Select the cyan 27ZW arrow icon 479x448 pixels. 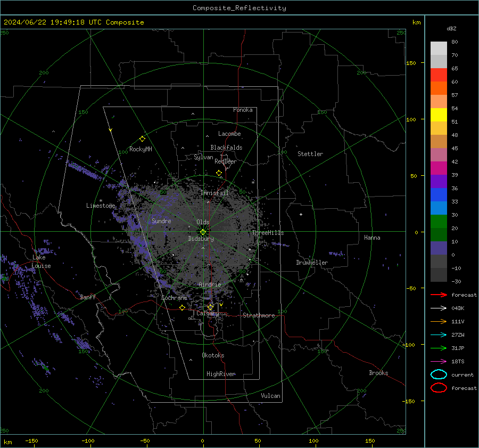439,335
